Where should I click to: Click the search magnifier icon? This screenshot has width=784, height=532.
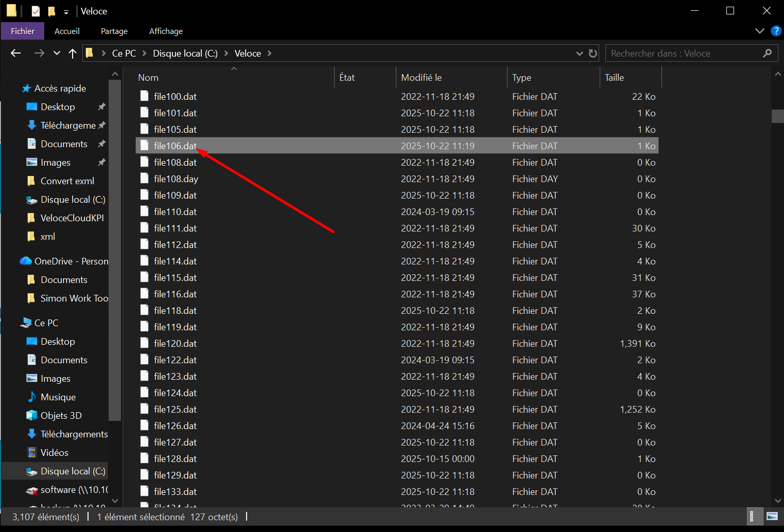click(768, 53)
